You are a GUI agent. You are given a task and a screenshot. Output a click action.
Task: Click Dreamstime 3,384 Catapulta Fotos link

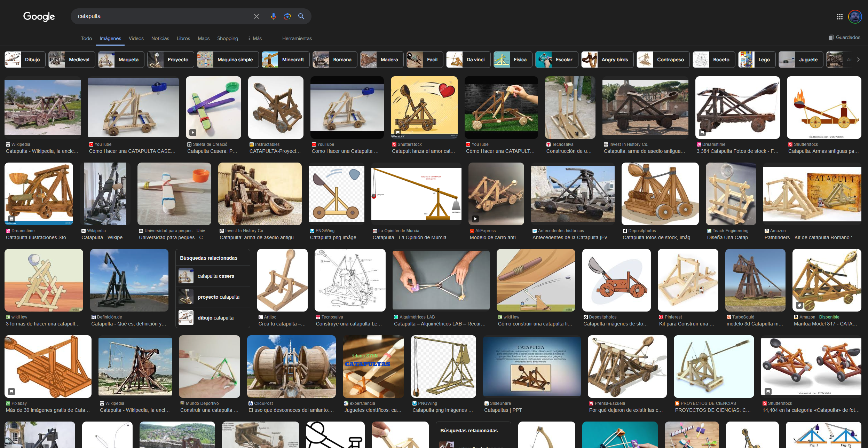(x=737, y=151)
